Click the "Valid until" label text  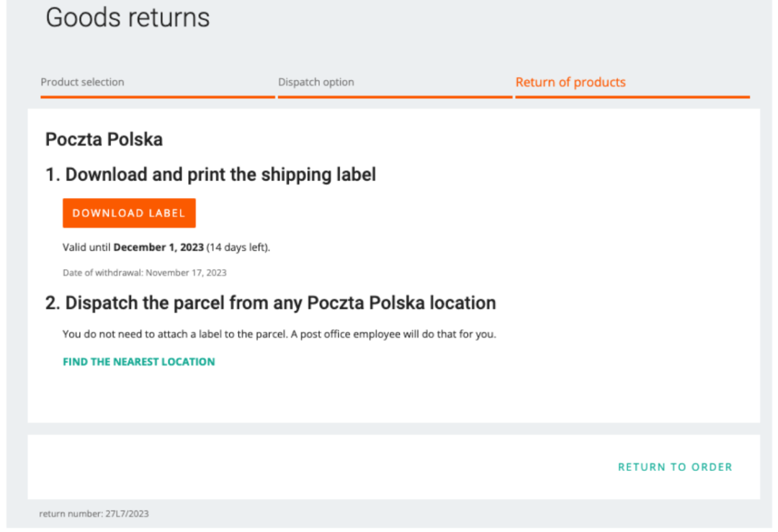tap(87, 248)
